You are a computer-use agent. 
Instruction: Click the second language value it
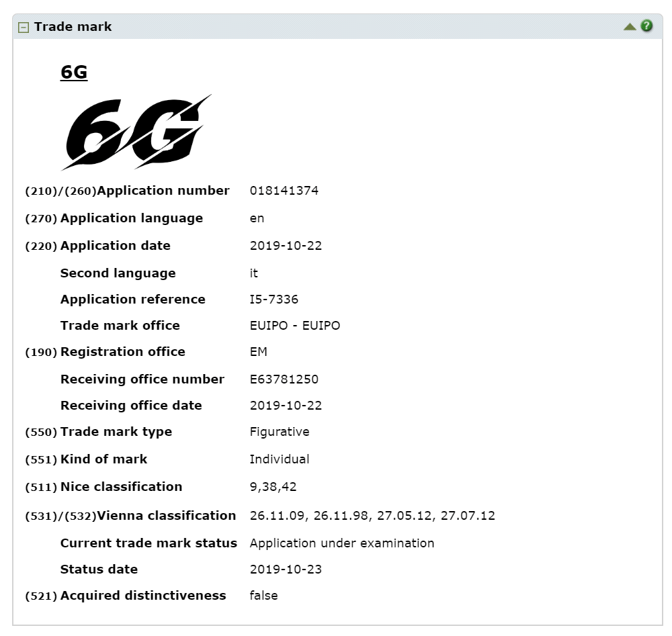click(254, 273)
